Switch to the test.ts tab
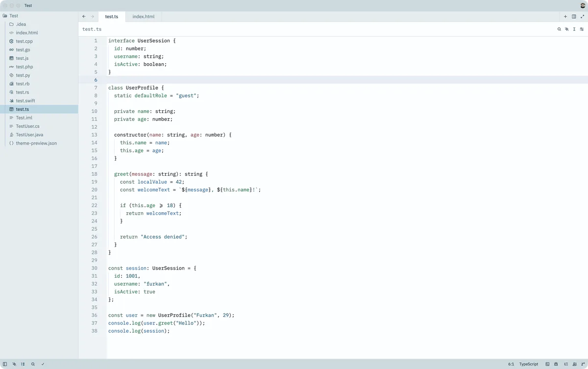The height and width of the screenshot is (369, 588). coord(112,17)
